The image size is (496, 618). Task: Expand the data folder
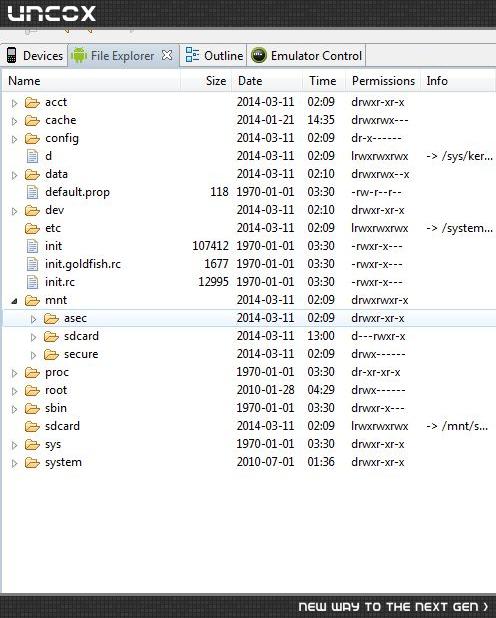pyautogui.click(x=15, y=175)
